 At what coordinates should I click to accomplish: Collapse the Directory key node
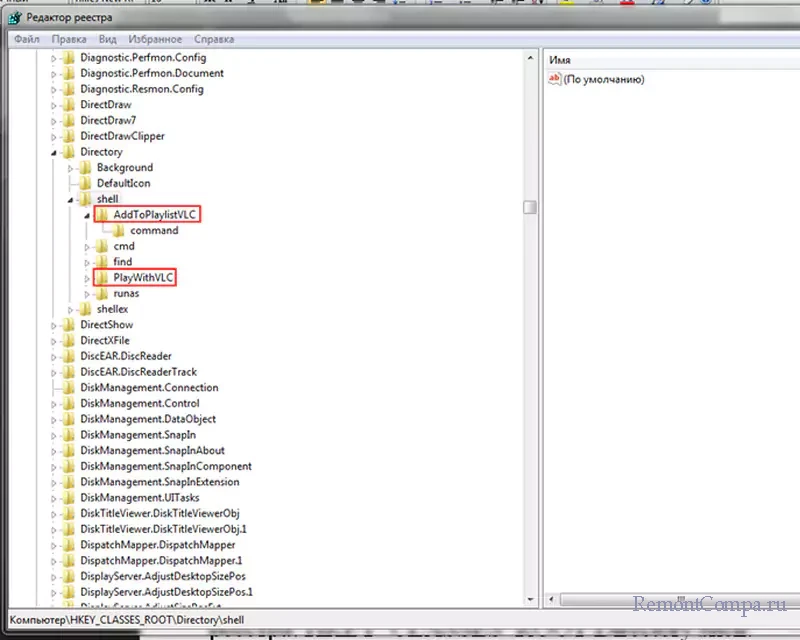pos(55,153)
